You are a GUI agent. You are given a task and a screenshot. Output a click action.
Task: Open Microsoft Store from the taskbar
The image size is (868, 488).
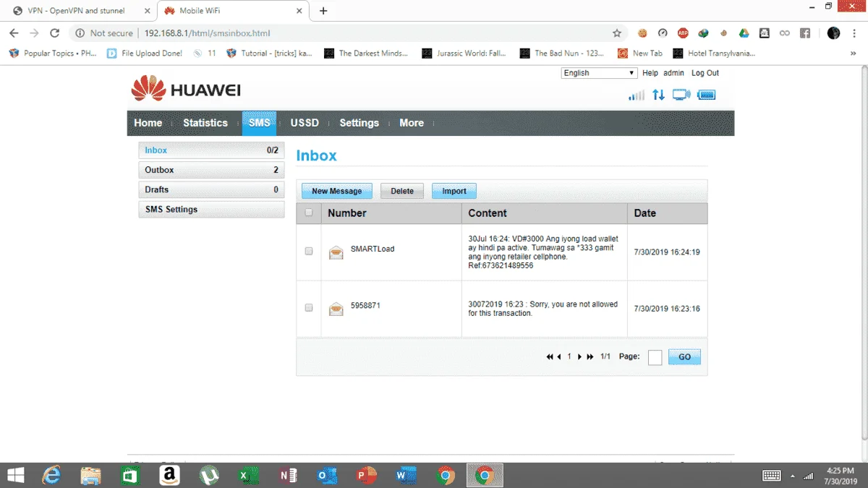pos(130,475)
